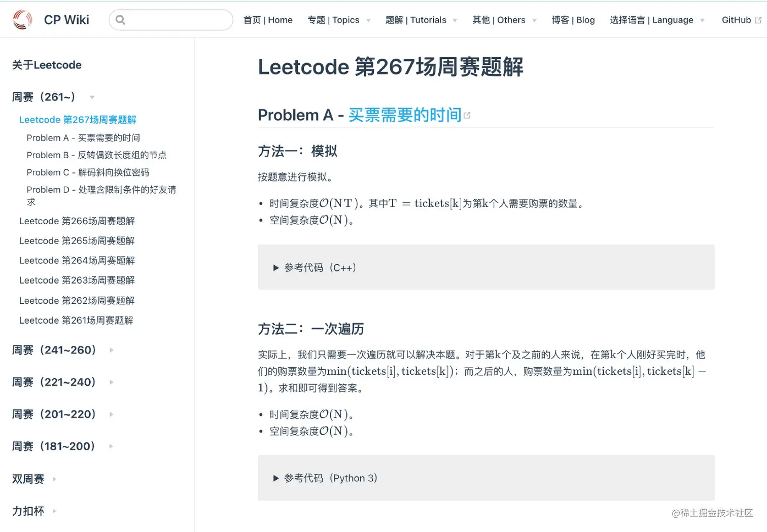Click the search magnifier icon
This screenshot has height=532, width=767.
click(120, 20)
